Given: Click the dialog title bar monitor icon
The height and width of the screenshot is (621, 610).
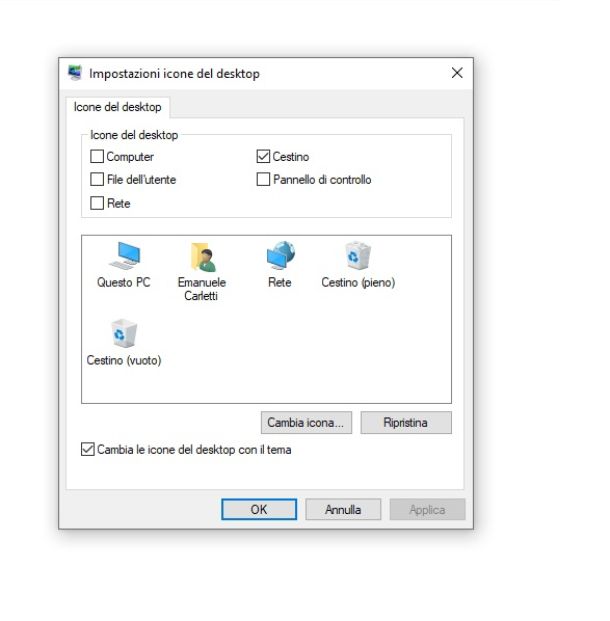Looking at the screenshot, I should [x=75, y=73].
